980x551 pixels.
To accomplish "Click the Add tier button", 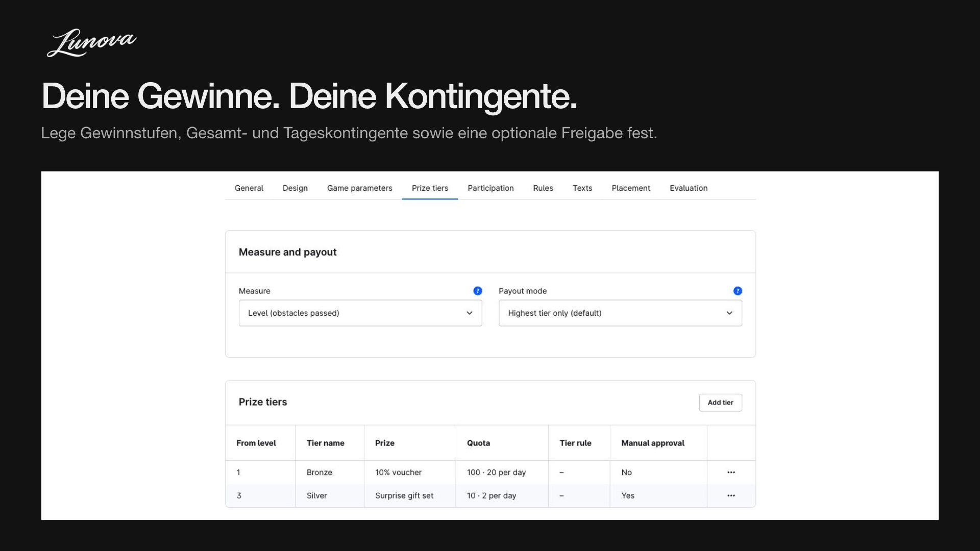I will coord(720,403).
